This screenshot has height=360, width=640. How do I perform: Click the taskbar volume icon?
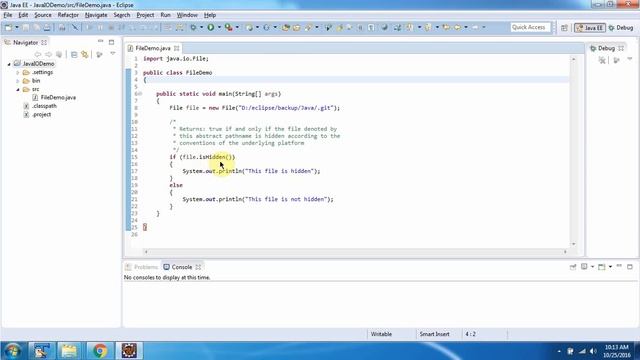click(593, 351)
